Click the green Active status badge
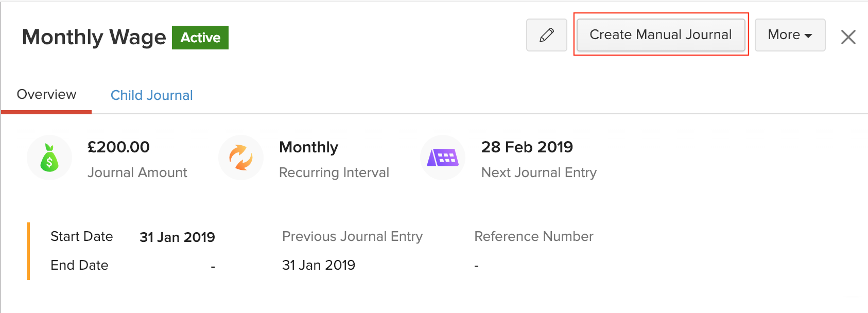This screenshot has height=313, width=868. pos(200,38)
